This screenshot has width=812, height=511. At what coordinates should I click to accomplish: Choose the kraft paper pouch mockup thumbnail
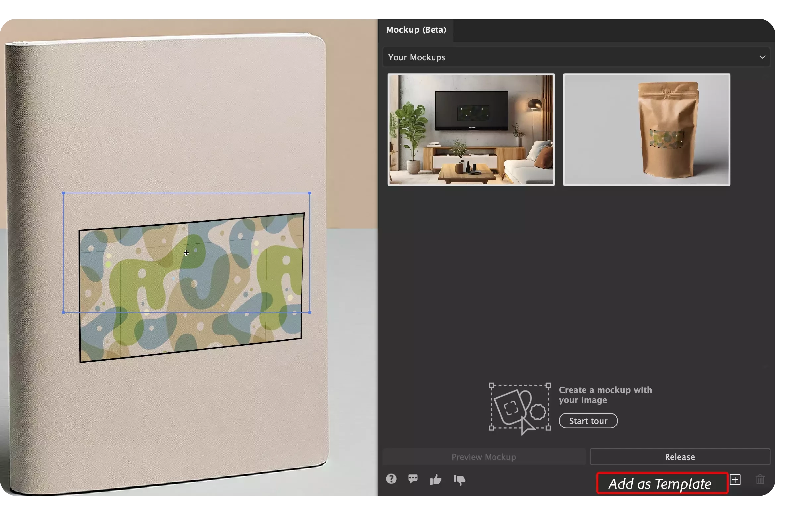point(647,130)
